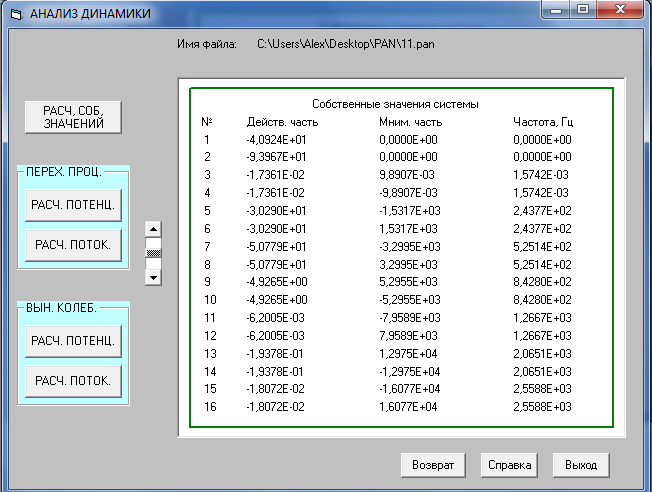Click the ВЫН. КОЛЕБ. group label
The width and height of the screenshot is (652, 492).
click(61, 308)
